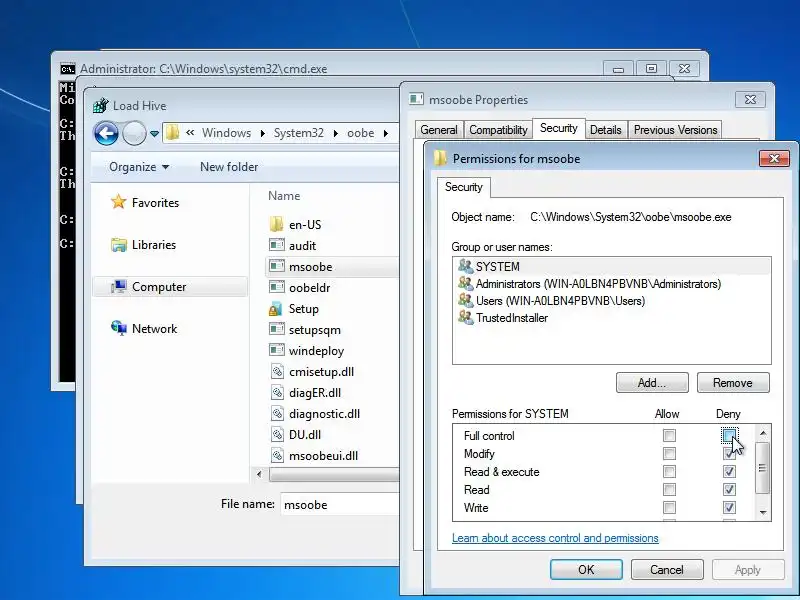Confirm with the OK button
This screenshot has width=800, height=600.
click(586, 569)
